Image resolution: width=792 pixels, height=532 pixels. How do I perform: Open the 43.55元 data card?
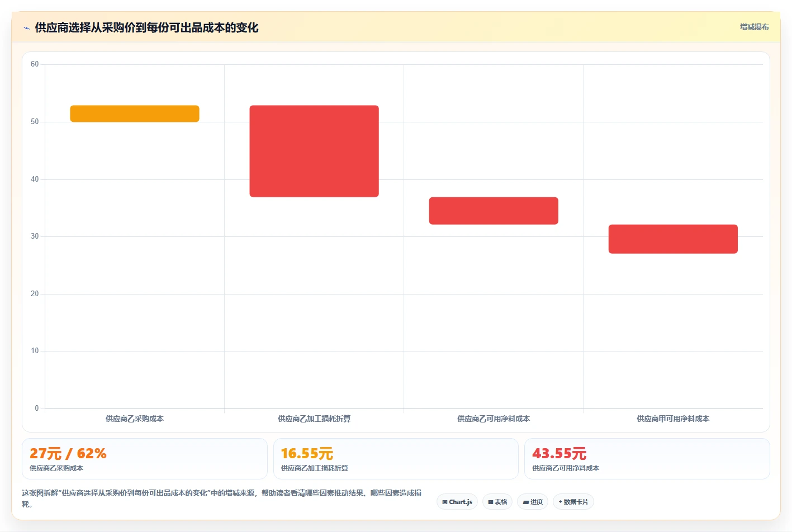coord(647,459)
